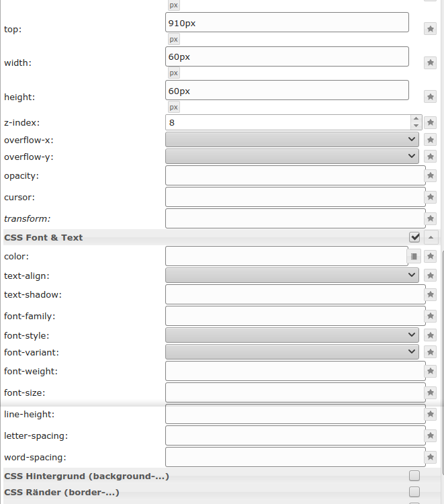444x504 pixels.
Task: Click the star icon beside transform
Action: pos(431,218)
